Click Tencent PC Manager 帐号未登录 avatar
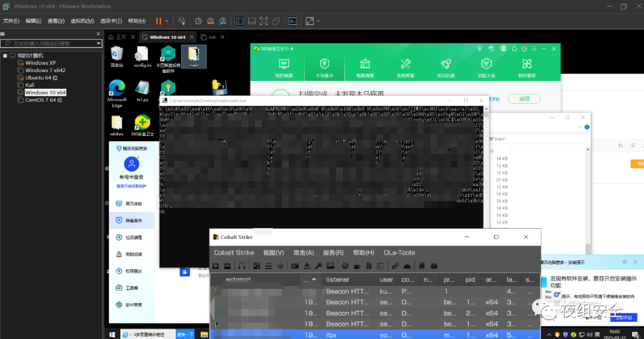 pos(131,164)
